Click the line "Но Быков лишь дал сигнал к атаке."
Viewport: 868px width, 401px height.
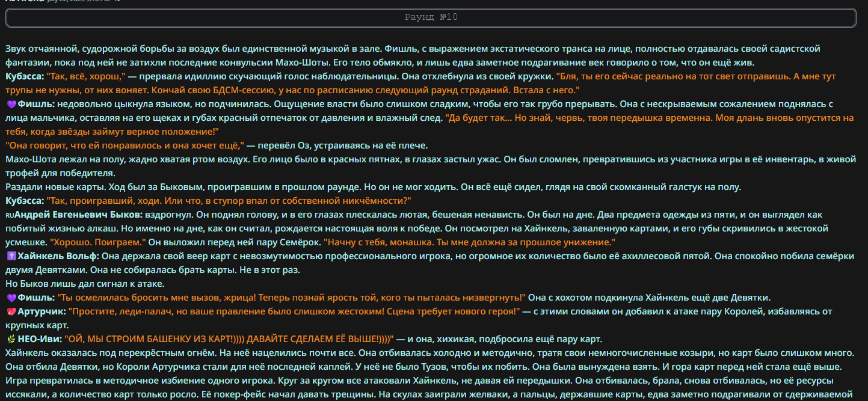(x=85, y=284)
